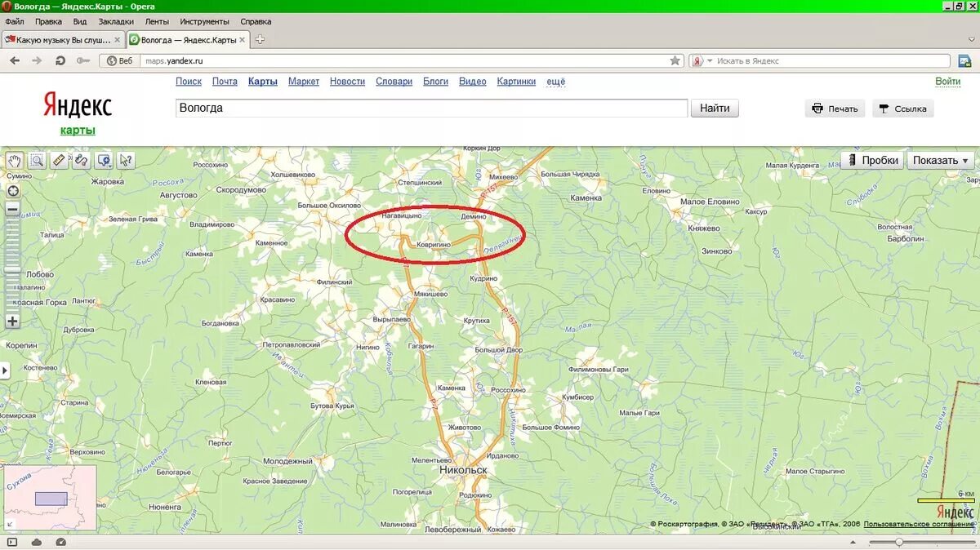Click the password wand key icon

(x=82, y=60)
